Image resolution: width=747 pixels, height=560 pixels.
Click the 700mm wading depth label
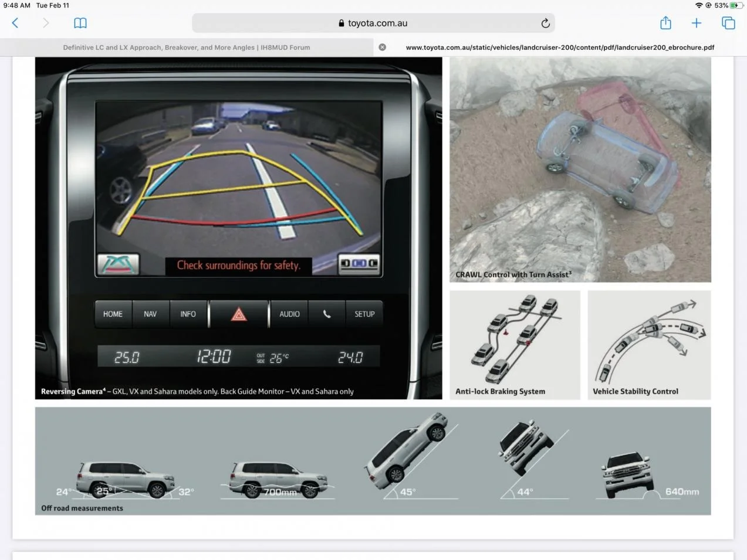(280, 492)
